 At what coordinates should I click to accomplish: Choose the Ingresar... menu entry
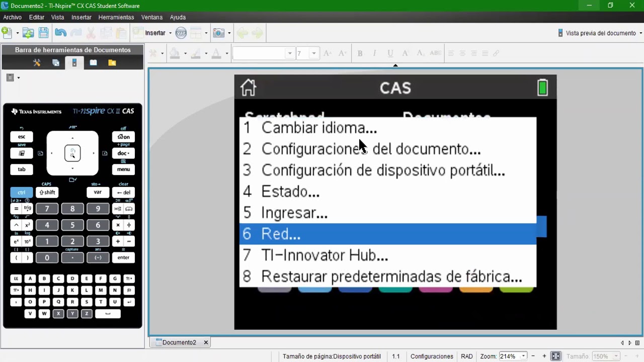click(x=388, y=213)
